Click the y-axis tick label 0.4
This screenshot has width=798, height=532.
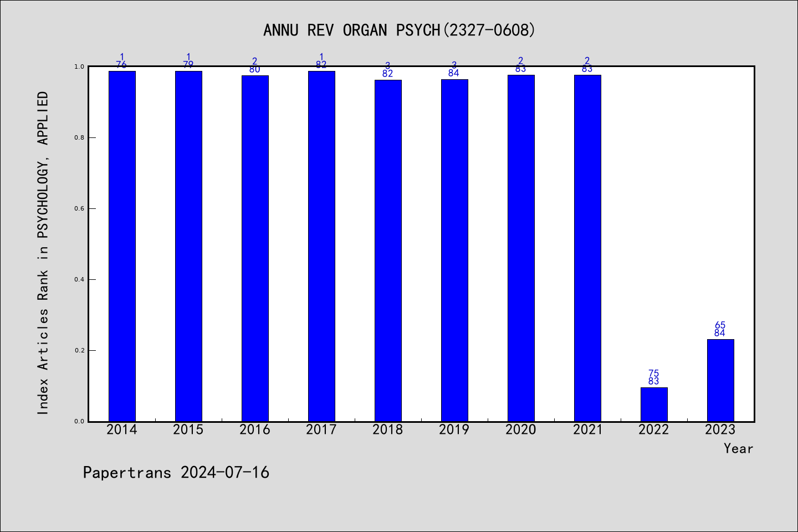(x=79, y=279)
